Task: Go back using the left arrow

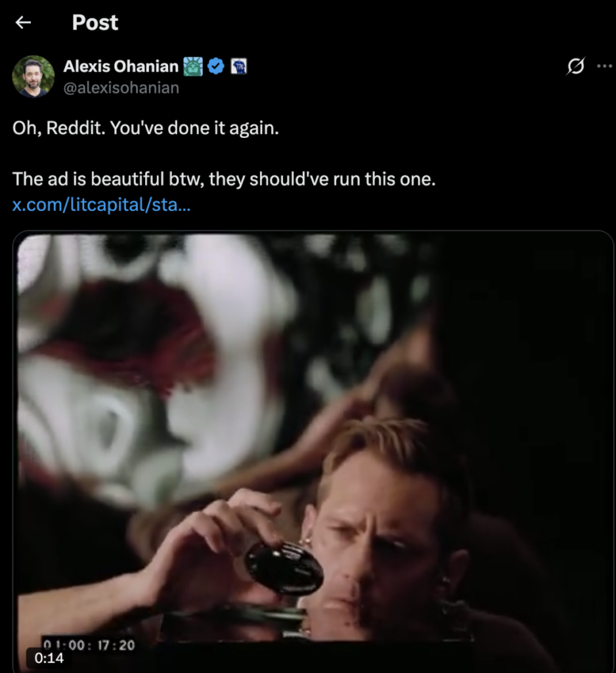Action: coord(24,22)
